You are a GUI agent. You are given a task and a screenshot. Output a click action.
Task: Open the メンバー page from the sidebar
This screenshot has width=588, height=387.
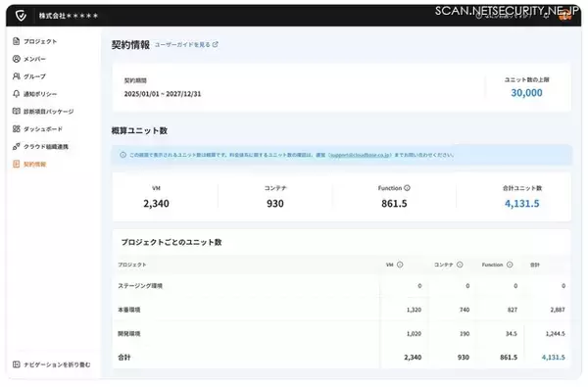29,59
